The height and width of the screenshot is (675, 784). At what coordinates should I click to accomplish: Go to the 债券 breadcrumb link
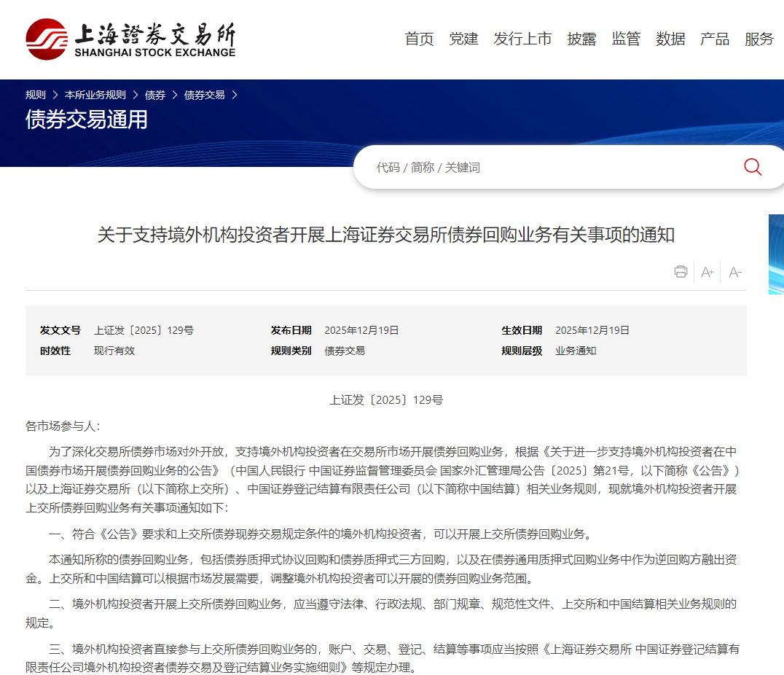point(154,95)
